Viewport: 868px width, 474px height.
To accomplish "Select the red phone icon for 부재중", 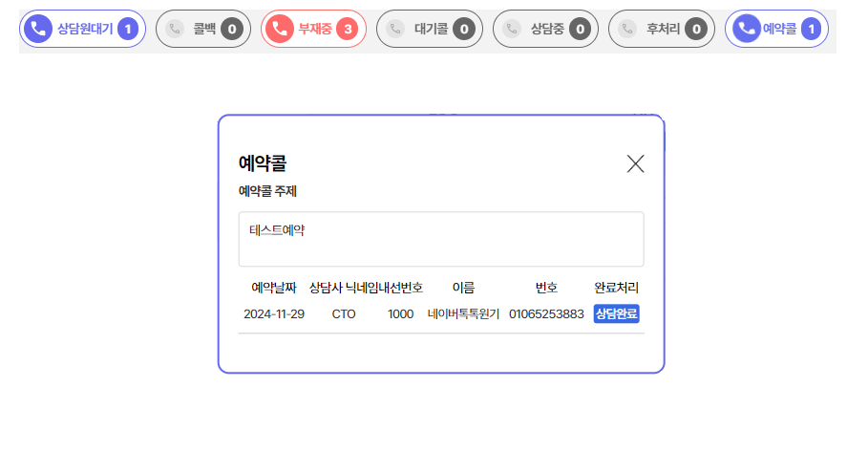I will pyautogui.click(x=279, y=29).
